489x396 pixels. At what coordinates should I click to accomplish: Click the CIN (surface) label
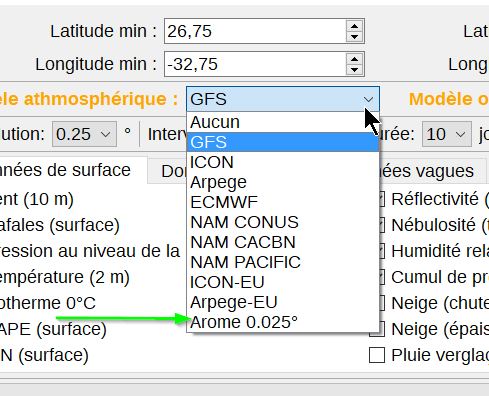pyautogui.click(x=44, y=355)
